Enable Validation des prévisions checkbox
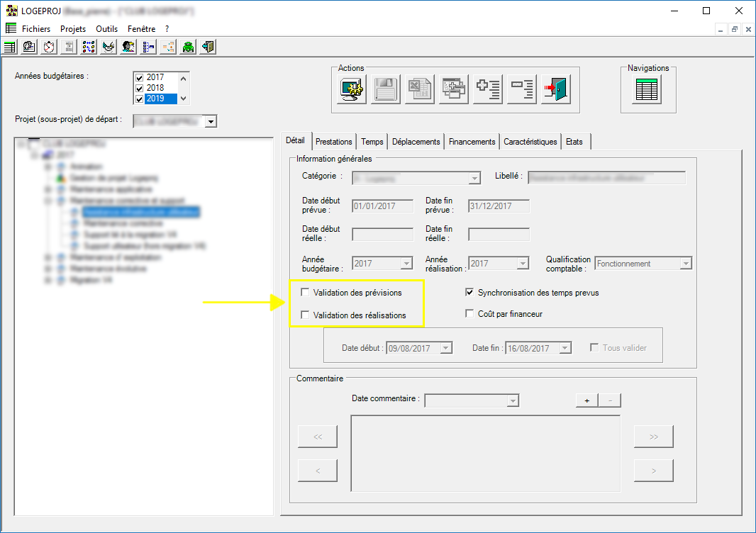 (305, 292)
